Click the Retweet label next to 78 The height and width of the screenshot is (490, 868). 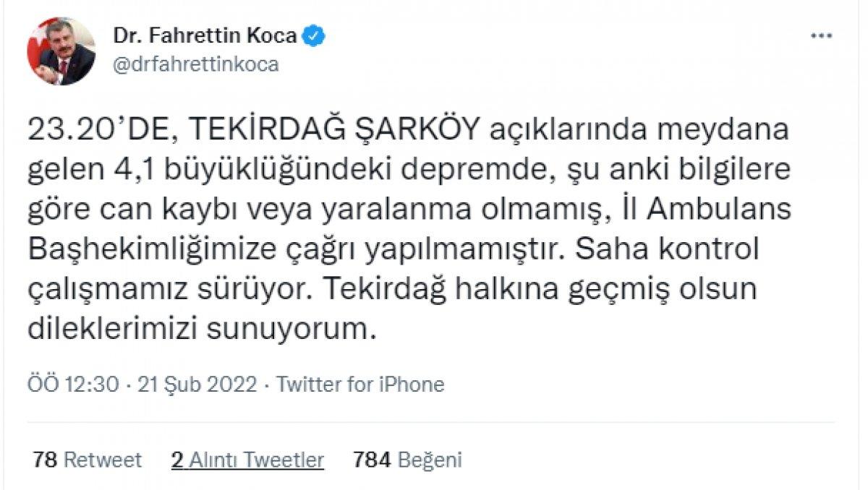103,458
